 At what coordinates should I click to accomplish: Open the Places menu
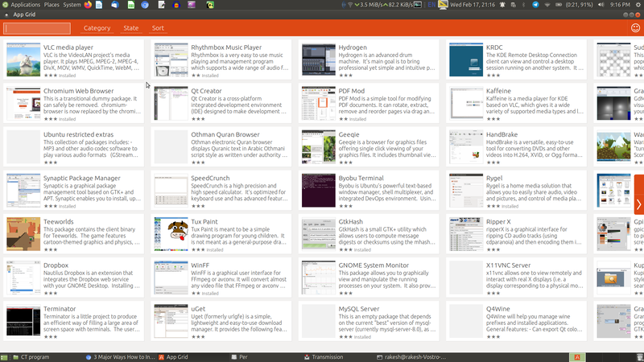[52, 5]
